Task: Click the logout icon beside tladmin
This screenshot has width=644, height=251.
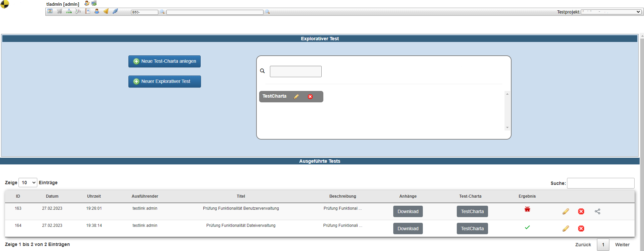Action: (x=94, y=3)
